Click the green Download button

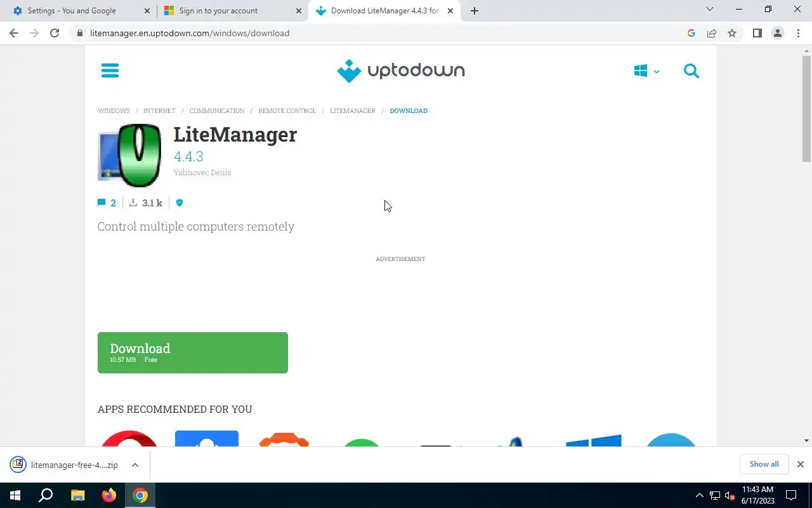[x=193, y=352]
